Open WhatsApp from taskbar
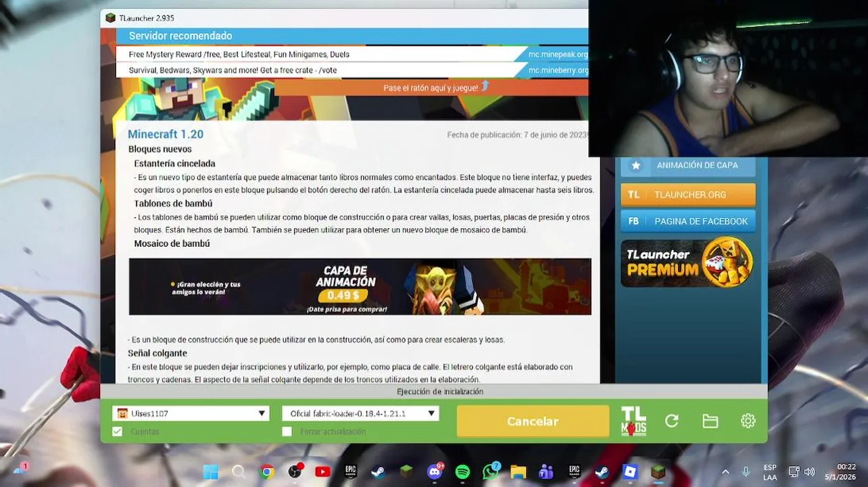868x487 pixels. (491, 471)
